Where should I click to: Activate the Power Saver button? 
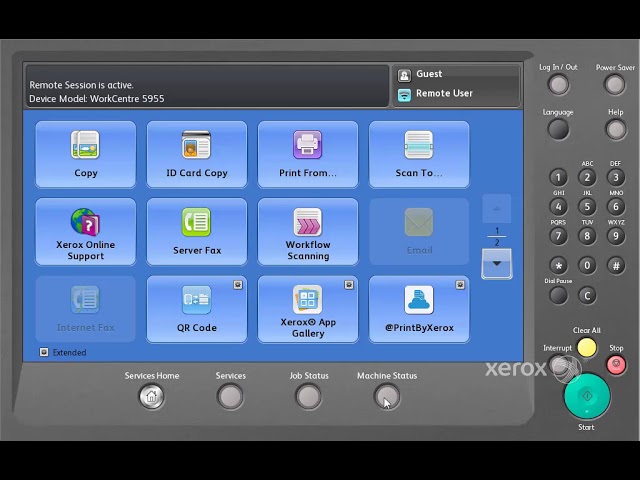(615, 85)
